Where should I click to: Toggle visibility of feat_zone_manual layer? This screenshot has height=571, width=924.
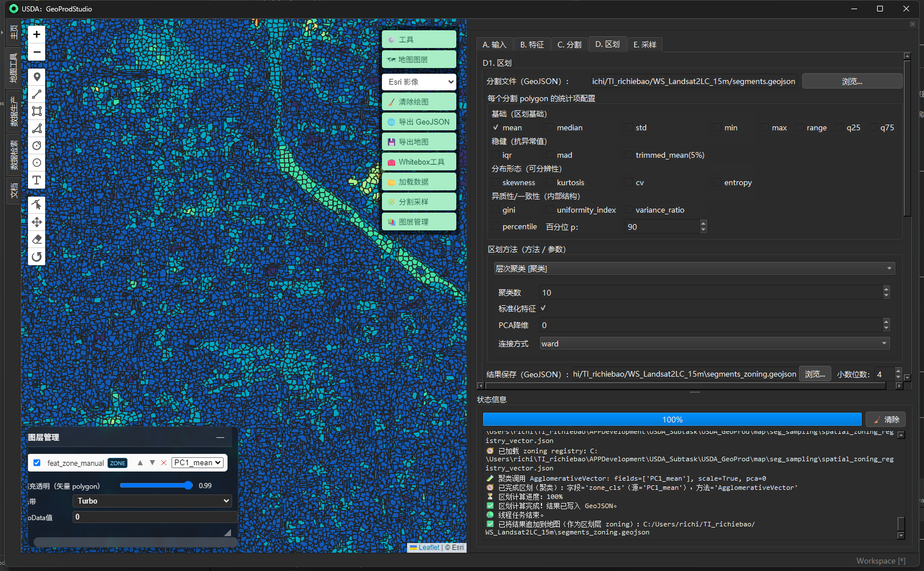pyautogui.click(x=37, y=462)
